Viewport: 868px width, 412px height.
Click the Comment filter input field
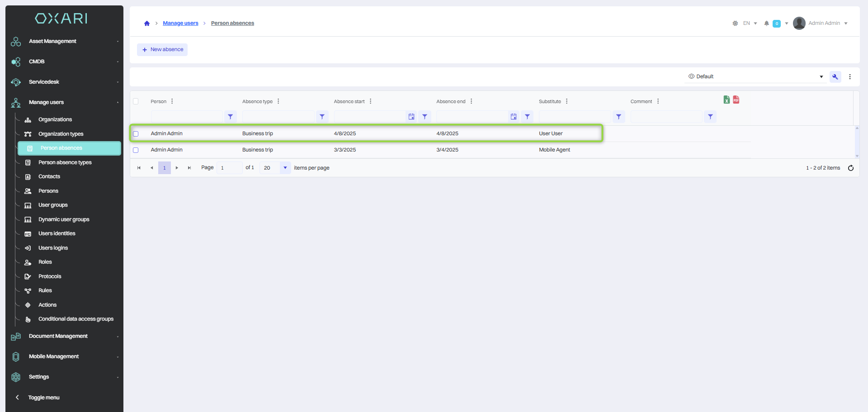click(666, 117)
